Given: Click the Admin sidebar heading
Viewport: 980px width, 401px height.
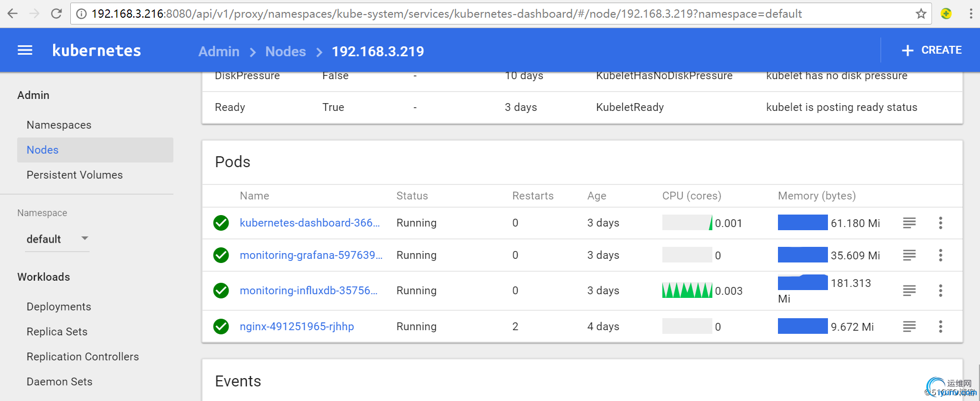Looking at the screenshot, I should (33, 95).
